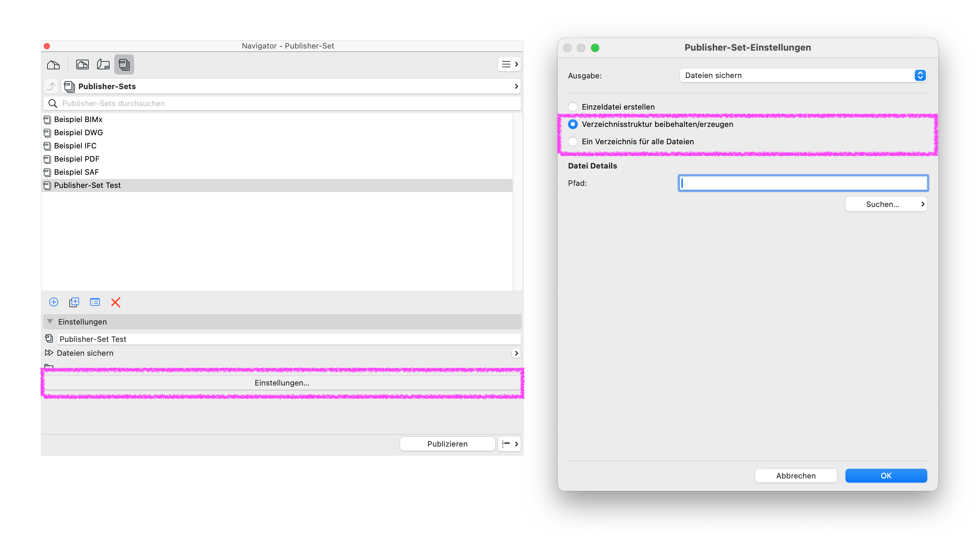This screenshot has width=980, height=536.
Task: Click the Navigator list scrollbar
Action: point(517,202)
